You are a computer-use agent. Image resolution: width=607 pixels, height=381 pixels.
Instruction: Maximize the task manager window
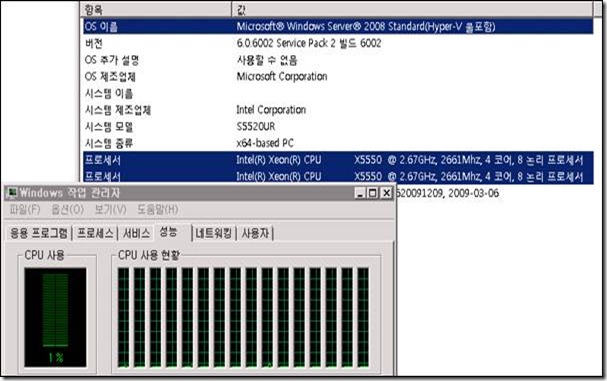[373, 192]
